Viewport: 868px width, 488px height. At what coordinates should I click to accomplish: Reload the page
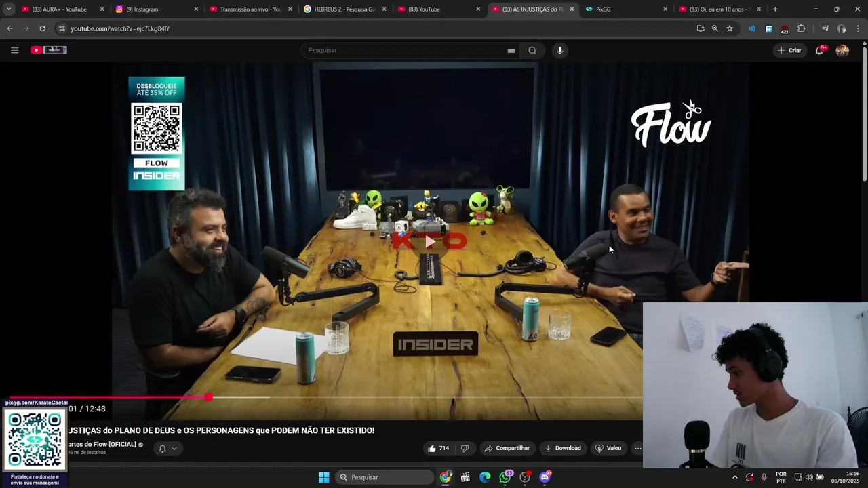pos(42,28)
